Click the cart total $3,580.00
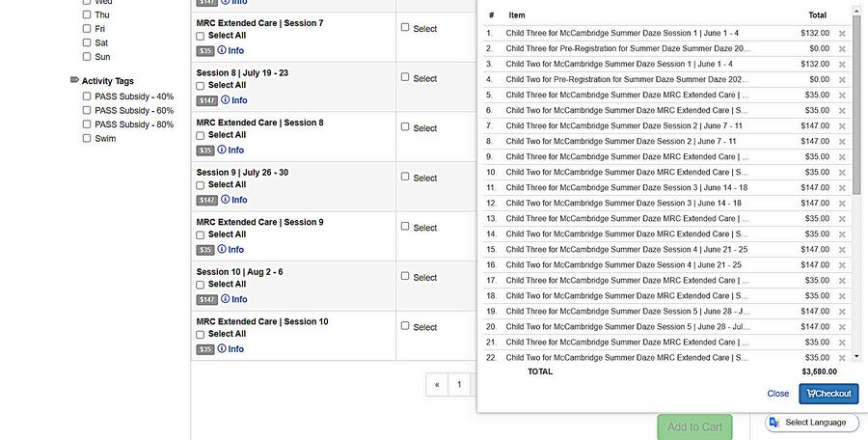 819,371
